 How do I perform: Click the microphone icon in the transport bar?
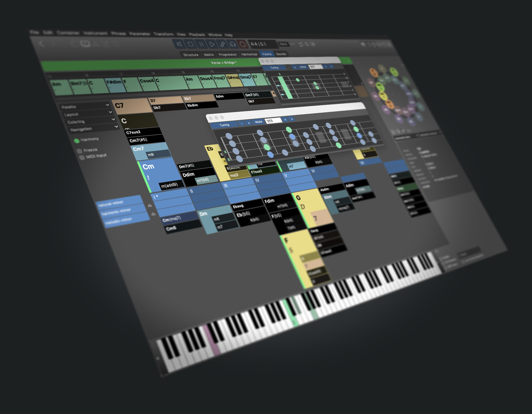(222, 44)
